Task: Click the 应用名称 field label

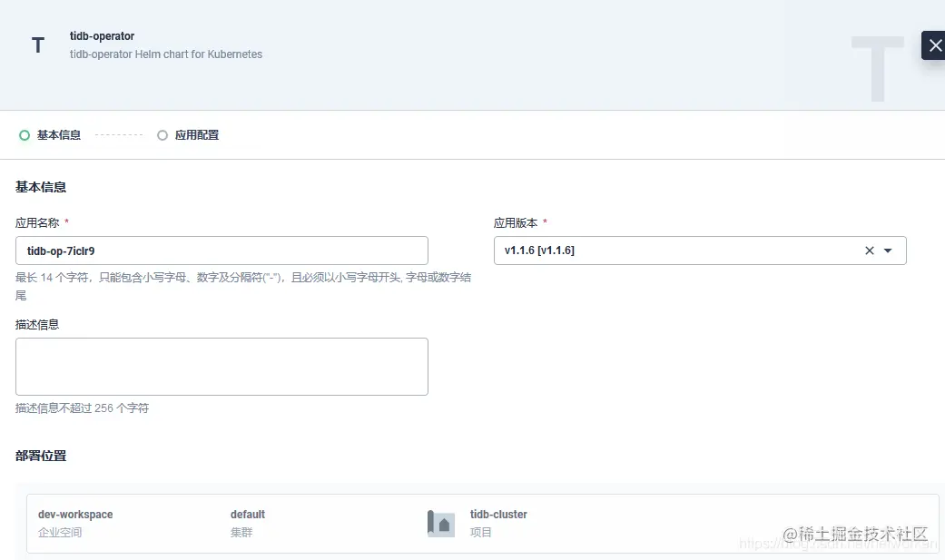Action: tap(37, 223)
